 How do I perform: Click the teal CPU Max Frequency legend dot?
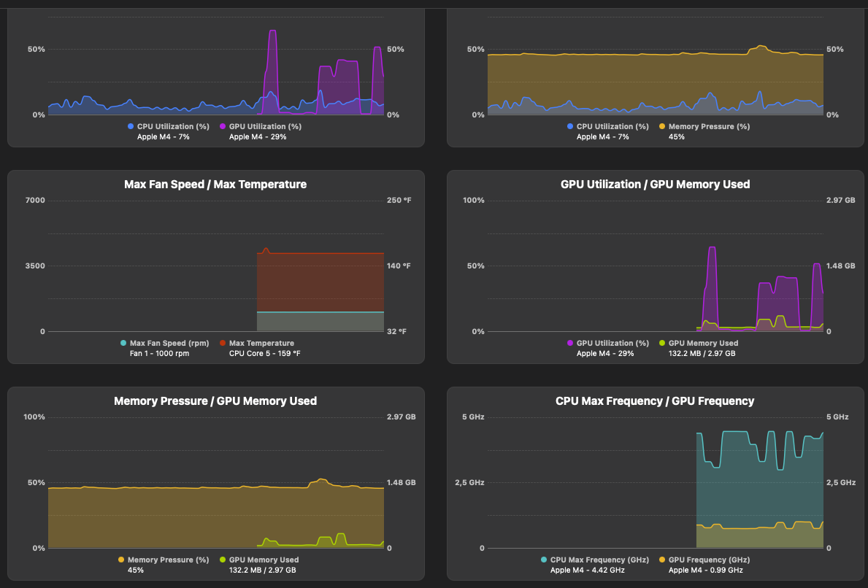544,560
